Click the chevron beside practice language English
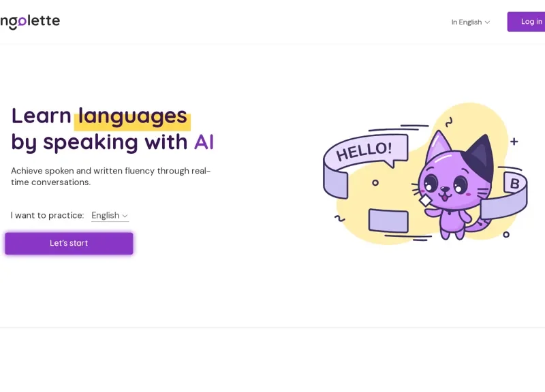 click(x=125, y=216)
